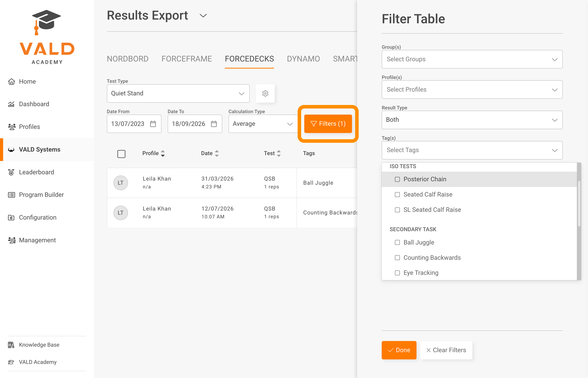Click the Date To field 18/09/2026

[x=195, y=124]
